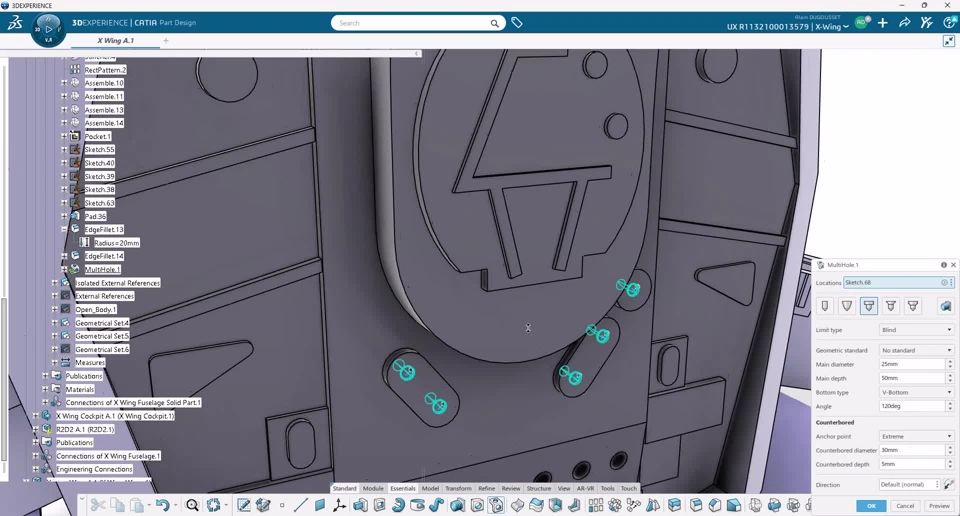
Task: Click the Mirror tool icon
Action: [653, 505]
